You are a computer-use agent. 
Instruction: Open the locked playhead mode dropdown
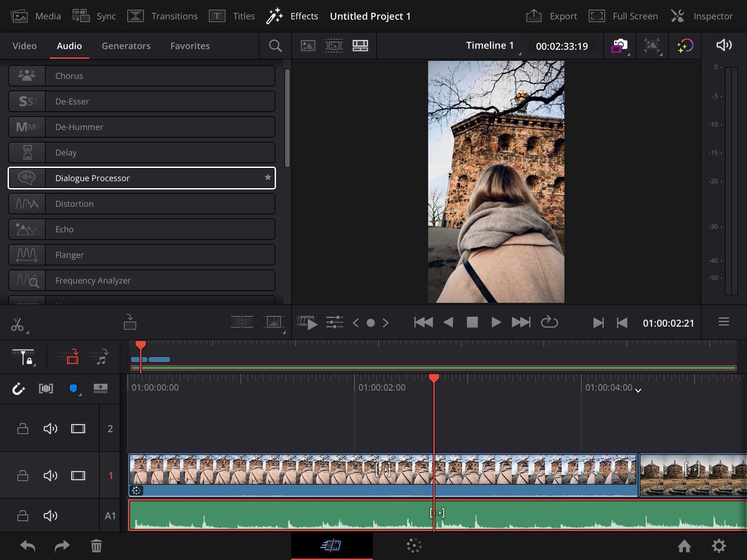click(24, 357)
